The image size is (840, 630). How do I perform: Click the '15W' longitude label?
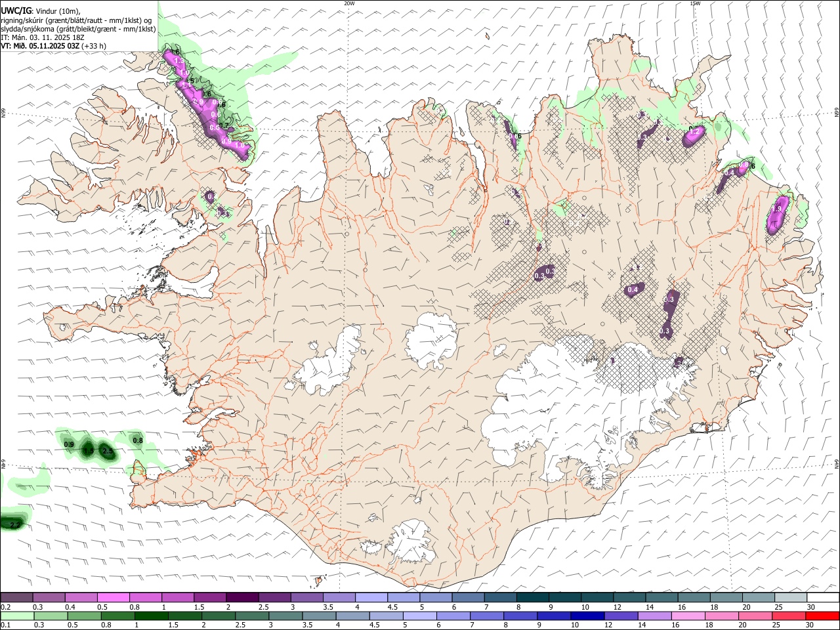click(x=695, y=3)
